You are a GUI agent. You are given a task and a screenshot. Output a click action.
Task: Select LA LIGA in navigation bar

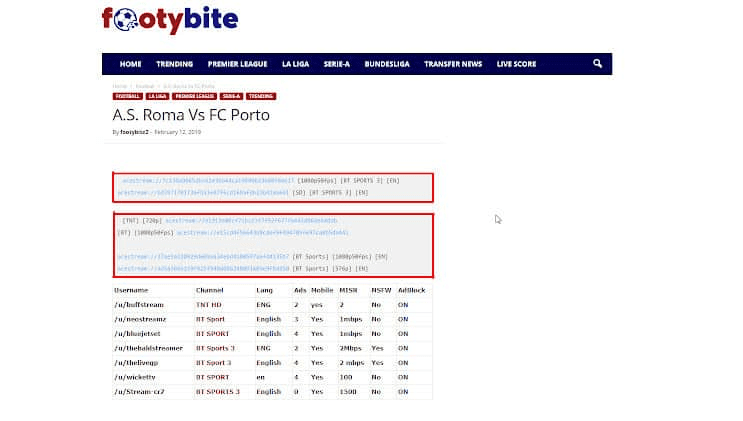click(295, 64)
